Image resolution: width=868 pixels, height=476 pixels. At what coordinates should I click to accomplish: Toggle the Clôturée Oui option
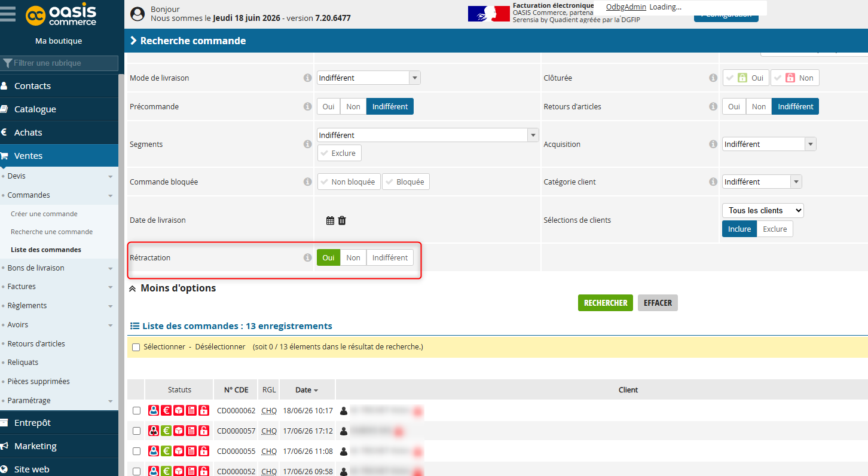745,78
